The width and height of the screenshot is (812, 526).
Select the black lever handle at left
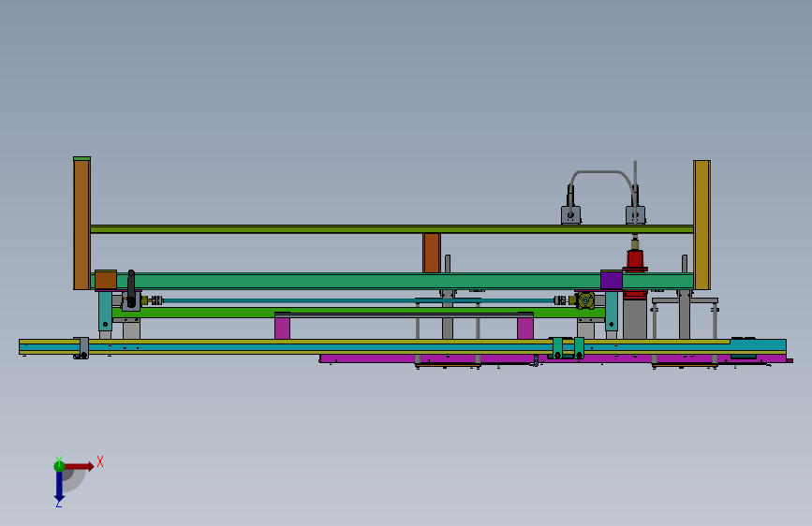click(131, 288)
